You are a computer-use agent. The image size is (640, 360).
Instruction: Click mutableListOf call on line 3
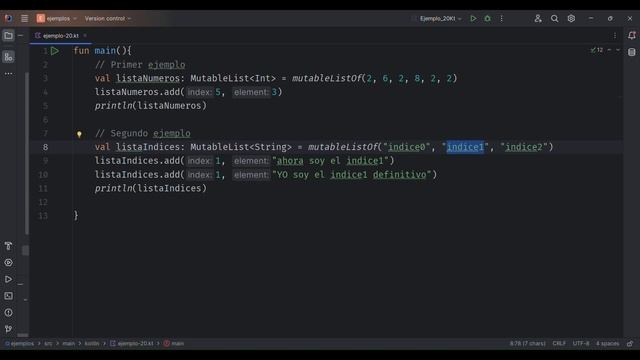[x=327, y=78]
